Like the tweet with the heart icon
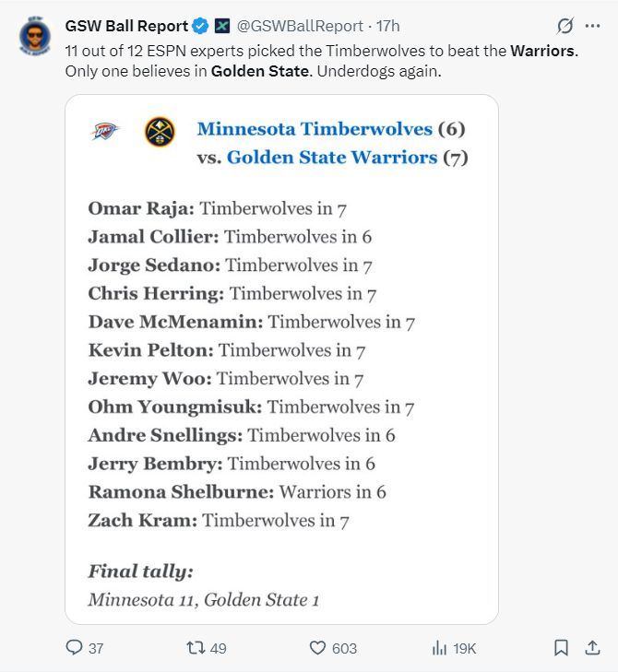 point(317,648)
